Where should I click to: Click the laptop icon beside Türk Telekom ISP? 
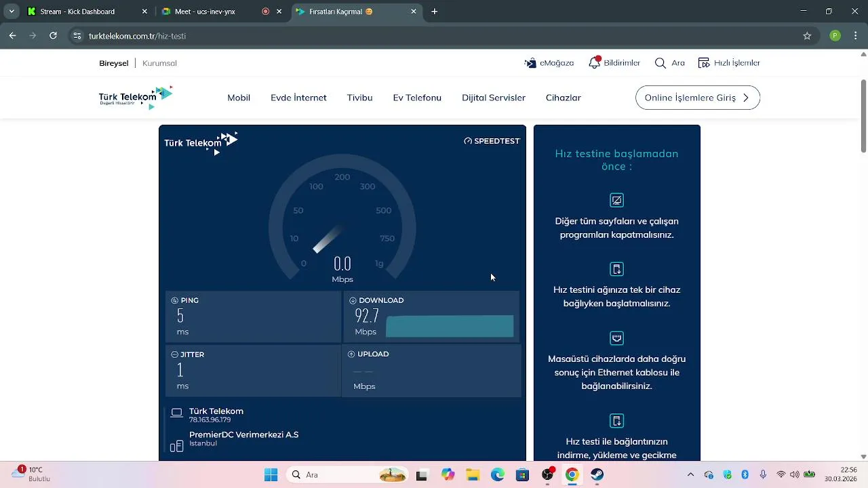(177, 413)
